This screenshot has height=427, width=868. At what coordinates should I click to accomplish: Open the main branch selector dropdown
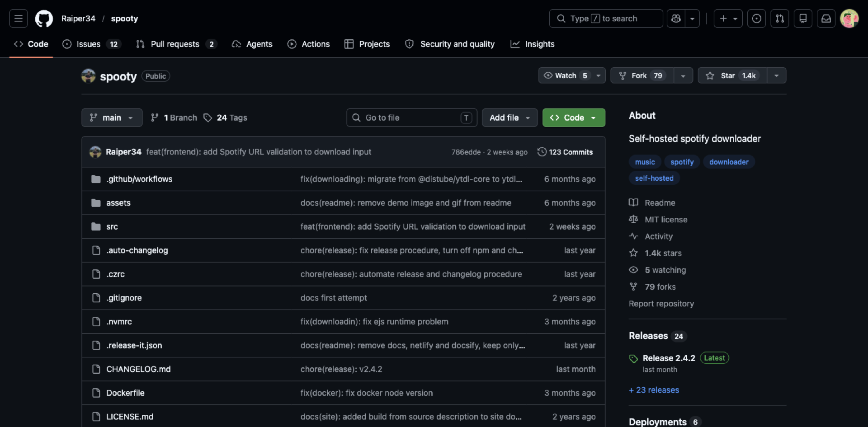112,117
